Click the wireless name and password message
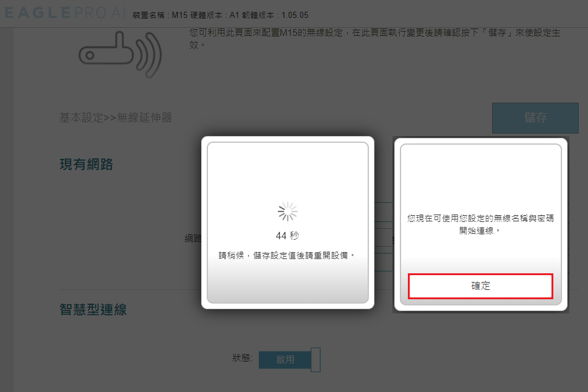Screen dimensions: 588x392 pyautogui.click(x=480, y=224)
